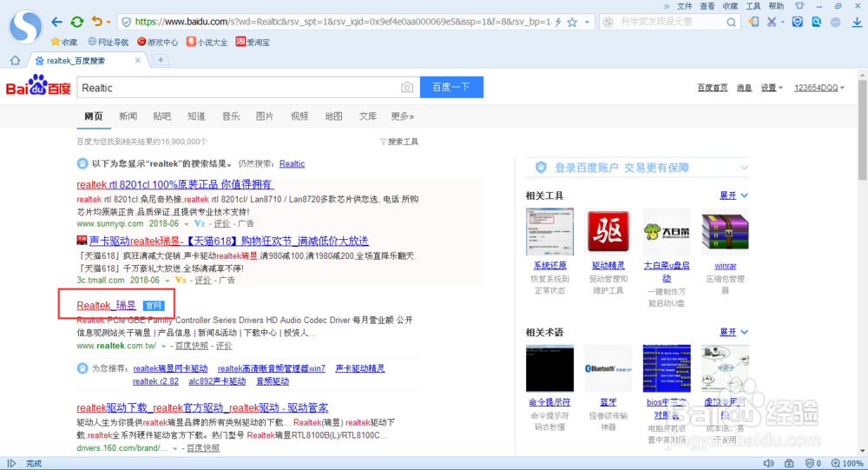This screenshot has width=868, height=470.
Task: Expand the 更多» search categories
Action: click(x=403, y=116)
